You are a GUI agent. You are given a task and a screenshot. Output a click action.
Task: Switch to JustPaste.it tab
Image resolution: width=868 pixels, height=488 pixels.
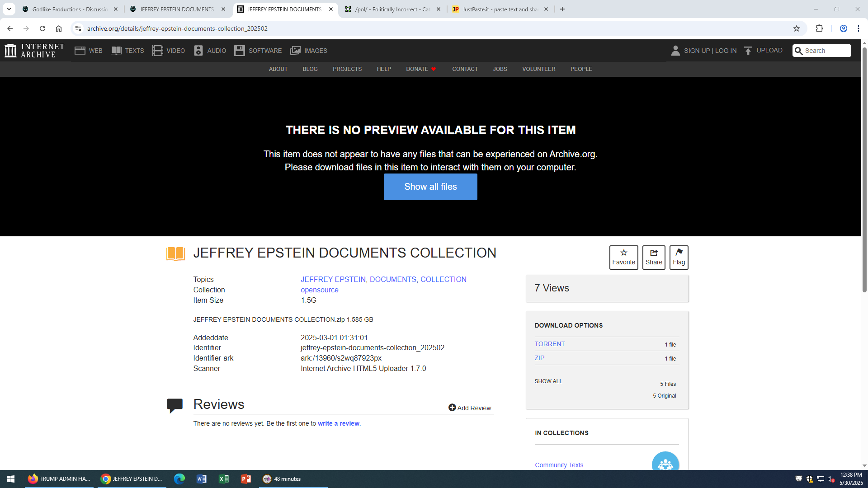coord(500,9)
